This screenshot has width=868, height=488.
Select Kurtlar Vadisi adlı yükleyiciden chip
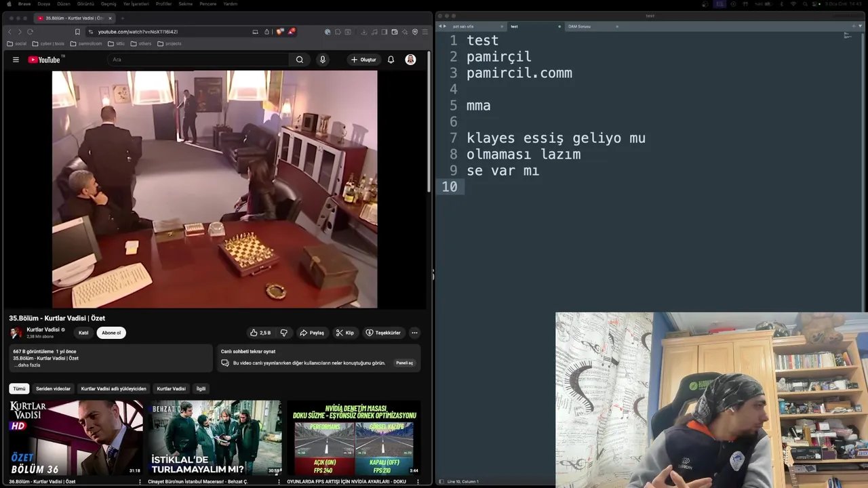(113, 388)
